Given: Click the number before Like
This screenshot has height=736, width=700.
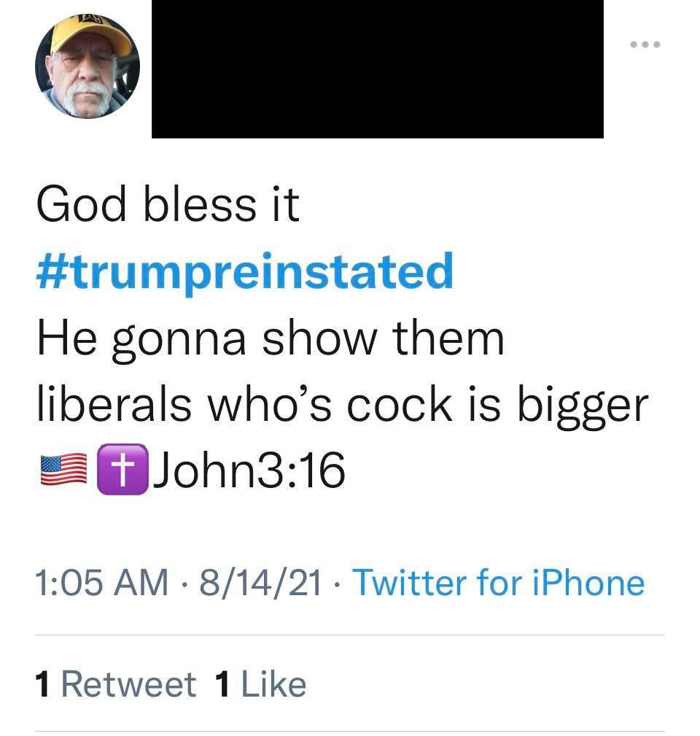Looking at the screenshot, I should click(223, 684).
